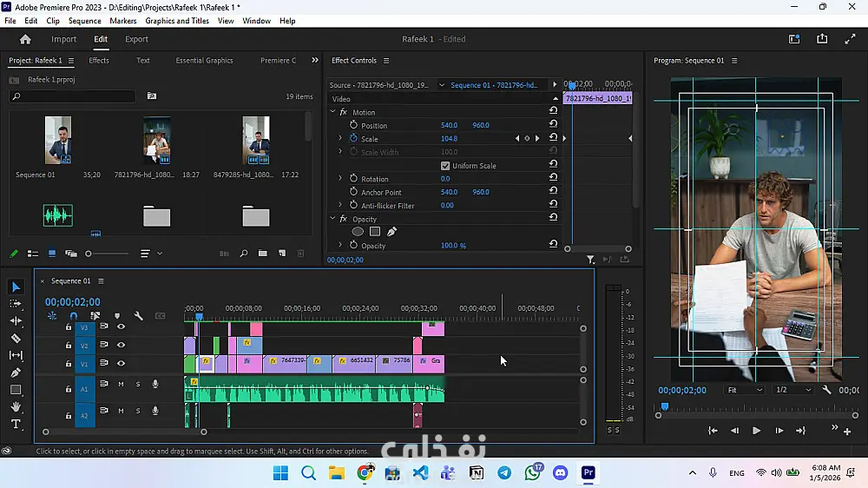Image resolution: width=868 pixels, height=488 pixels.
Task: Add a Scale keyframe
Action: (527, 138)
